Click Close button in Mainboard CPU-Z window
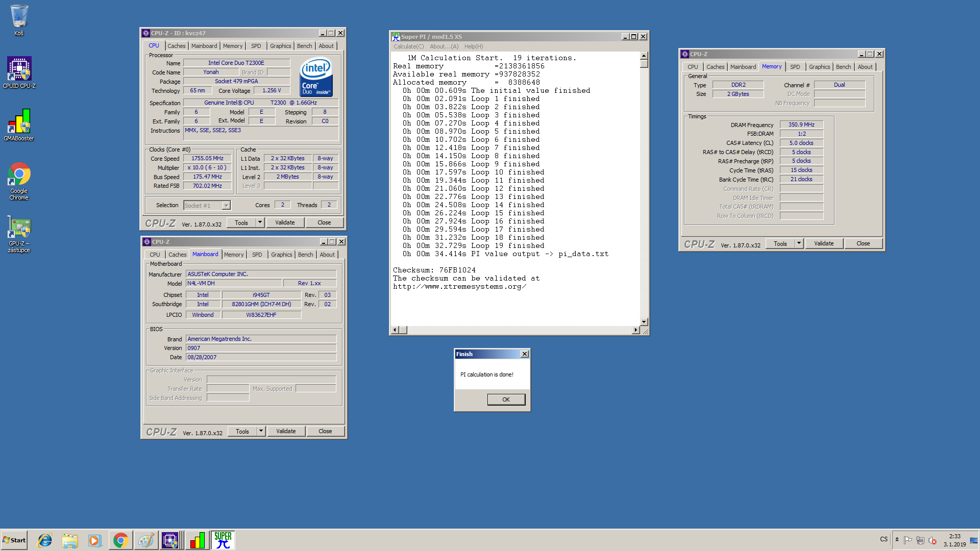This screenshot has height=551, width=980. 325,431
